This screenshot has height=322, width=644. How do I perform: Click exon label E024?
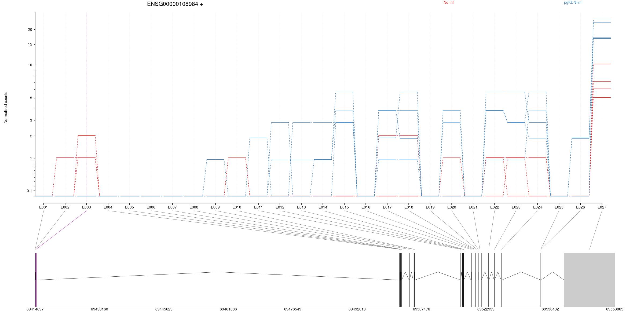[537, 207]
